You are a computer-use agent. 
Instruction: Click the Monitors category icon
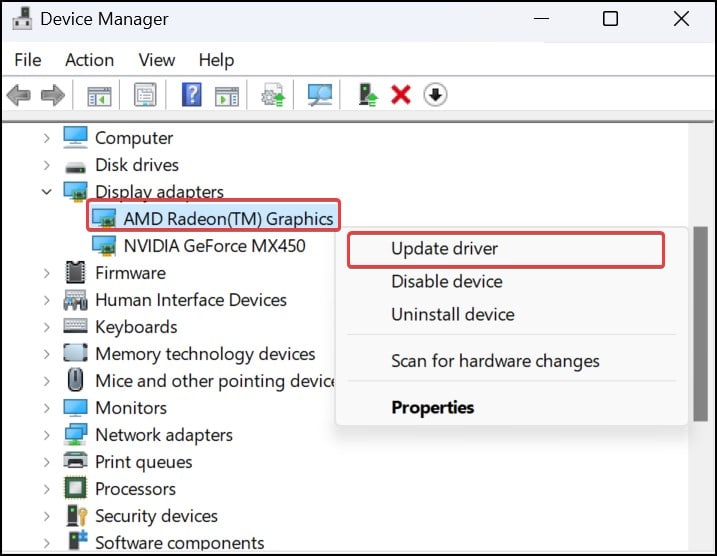point(75,407)
